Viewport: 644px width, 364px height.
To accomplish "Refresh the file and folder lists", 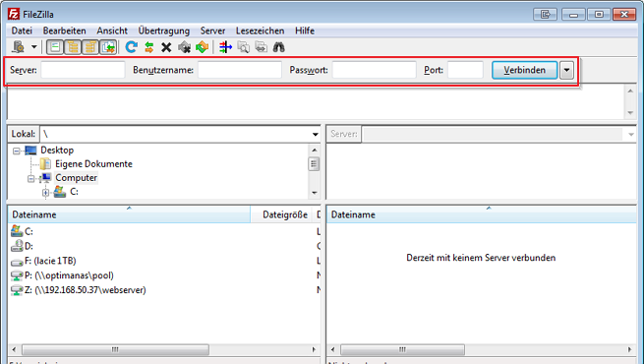I will pyautogui.click(x=132, y=47).
